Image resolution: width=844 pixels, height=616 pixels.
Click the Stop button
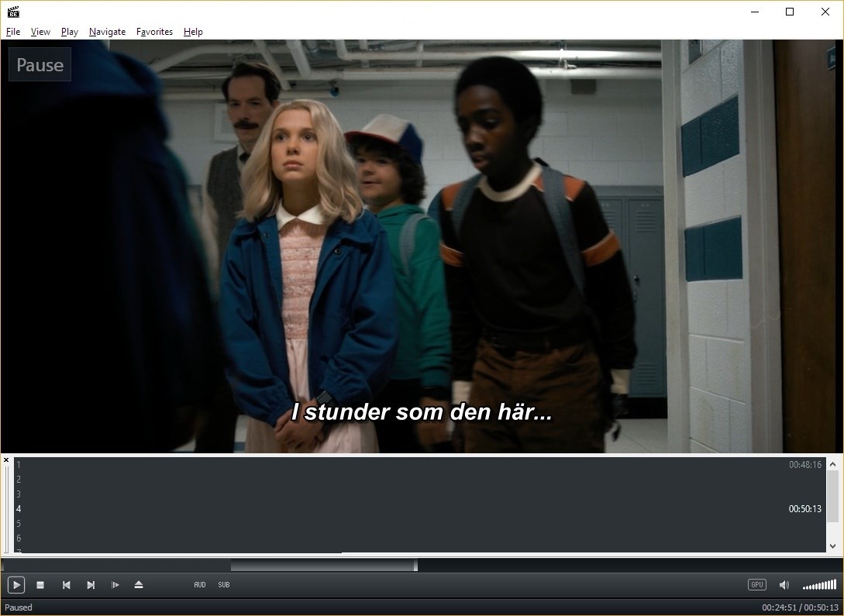click(x=40, y=585)
